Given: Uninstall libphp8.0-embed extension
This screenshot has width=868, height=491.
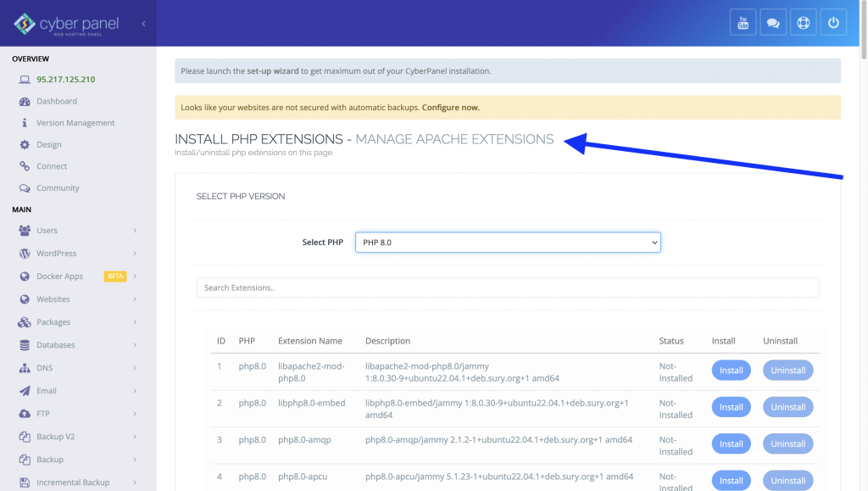Looking at the screenshot, I should (787, 407).
